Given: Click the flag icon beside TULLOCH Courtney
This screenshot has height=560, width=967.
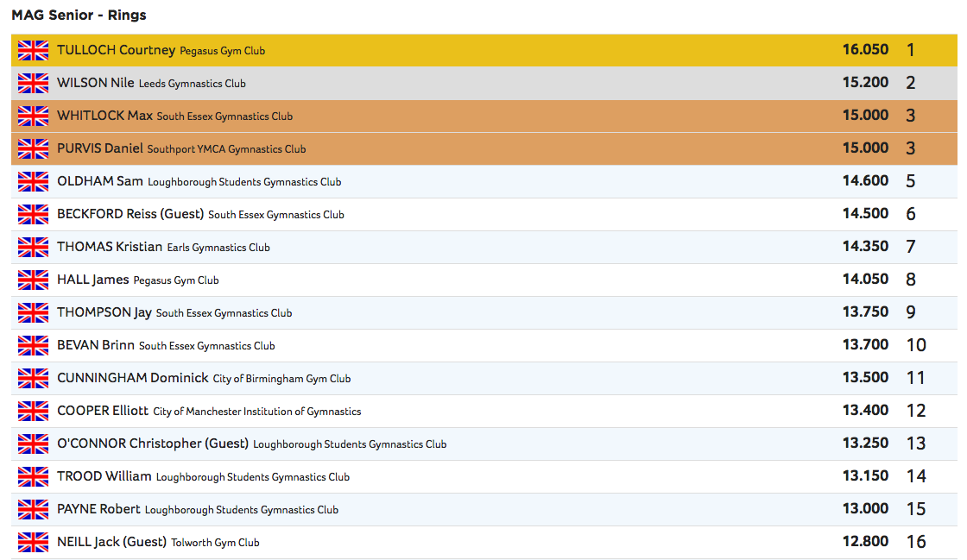Looking at the screenshot, I should click(x=33, y=50).
